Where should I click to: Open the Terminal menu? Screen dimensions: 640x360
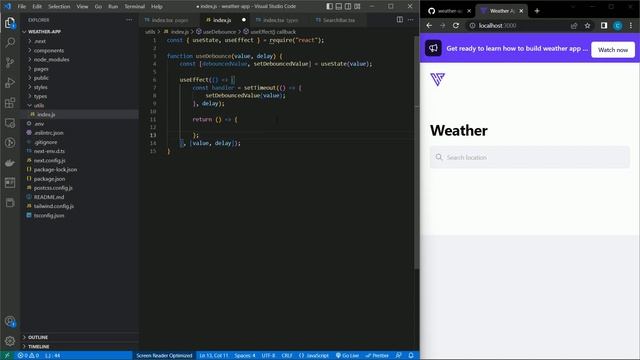click(135, 7)
